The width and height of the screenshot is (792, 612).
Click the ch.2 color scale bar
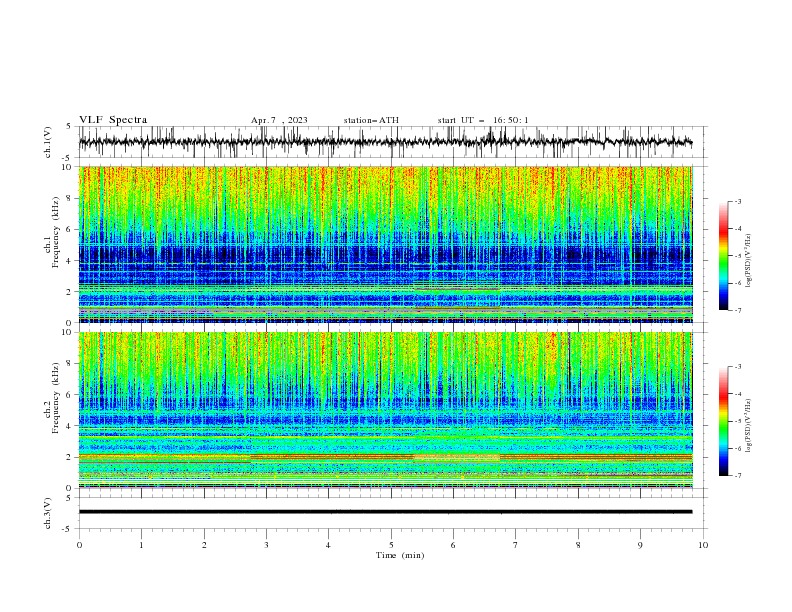click(723, 421)
